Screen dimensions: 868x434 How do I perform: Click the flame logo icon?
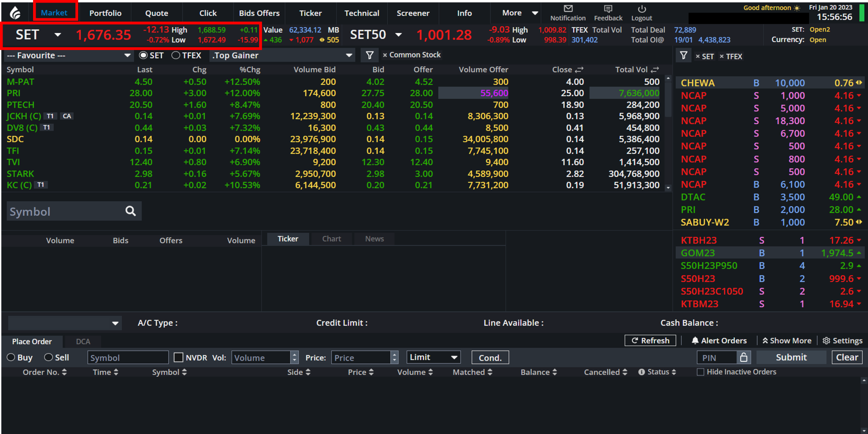coord(15,13)
